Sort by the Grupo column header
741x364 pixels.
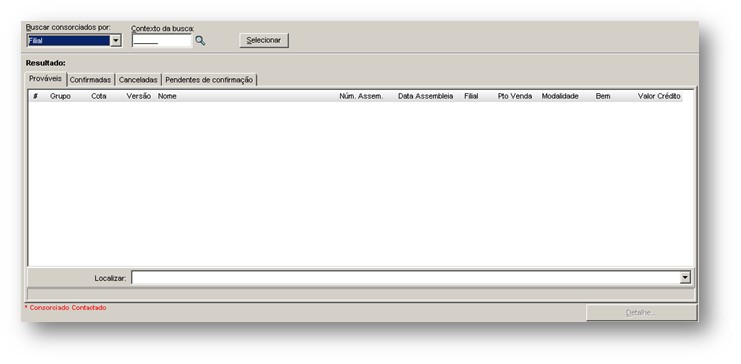coord(60,96)
